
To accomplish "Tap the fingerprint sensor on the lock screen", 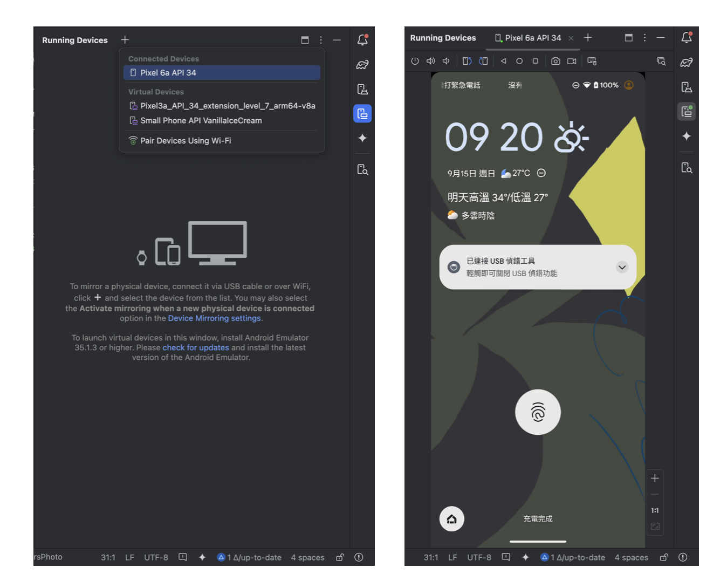I will pos(538,412).
